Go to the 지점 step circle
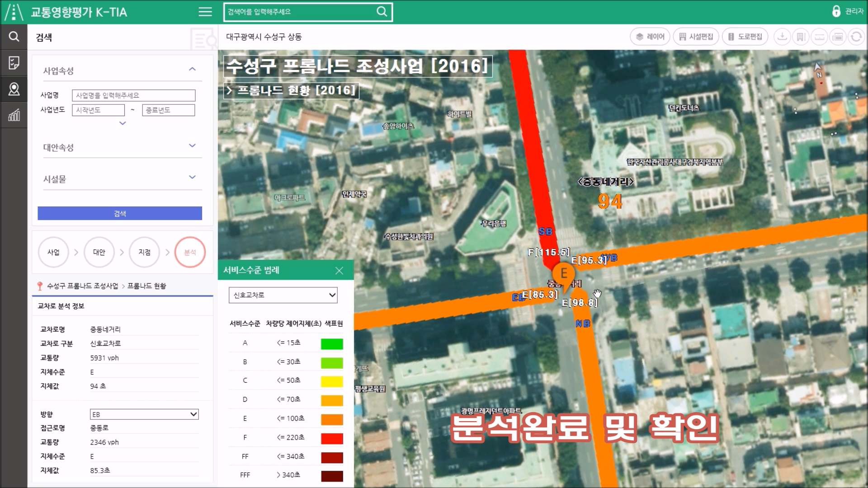The height and width of the screenshot is (488, 868). coord(144,252)
